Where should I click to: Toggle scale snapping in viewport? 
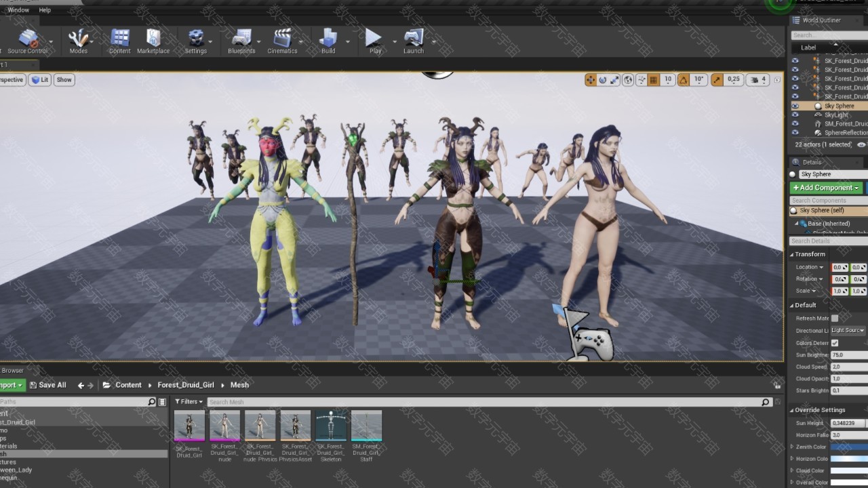(717, 80)
